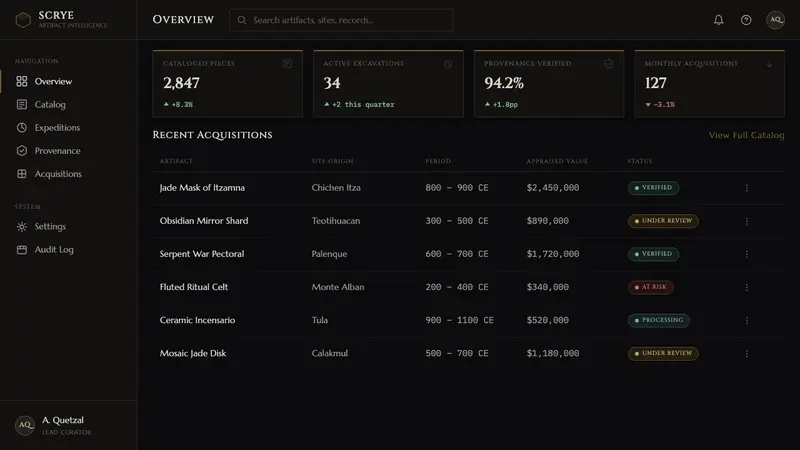The image size is (800, 450).
Task: Open Settings from the sidebar
Action: [68, 227]
